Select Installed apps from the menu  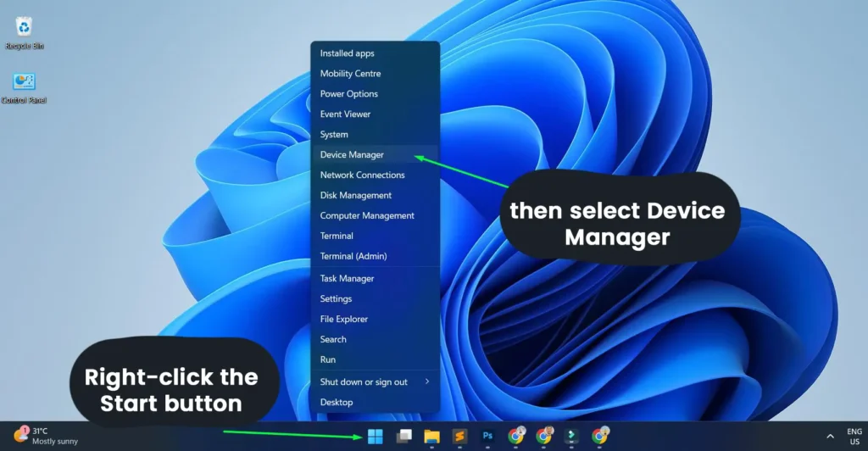pos(376,53)
